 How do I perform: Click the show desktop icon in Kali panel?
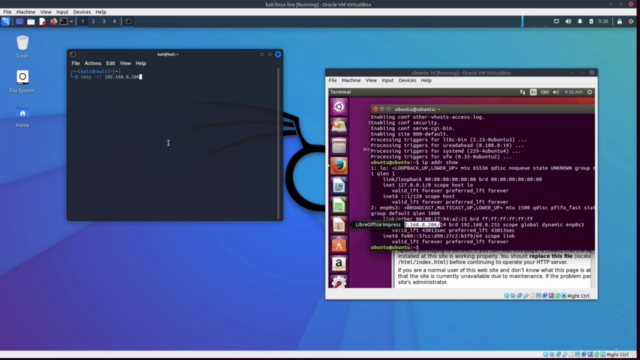19,21
